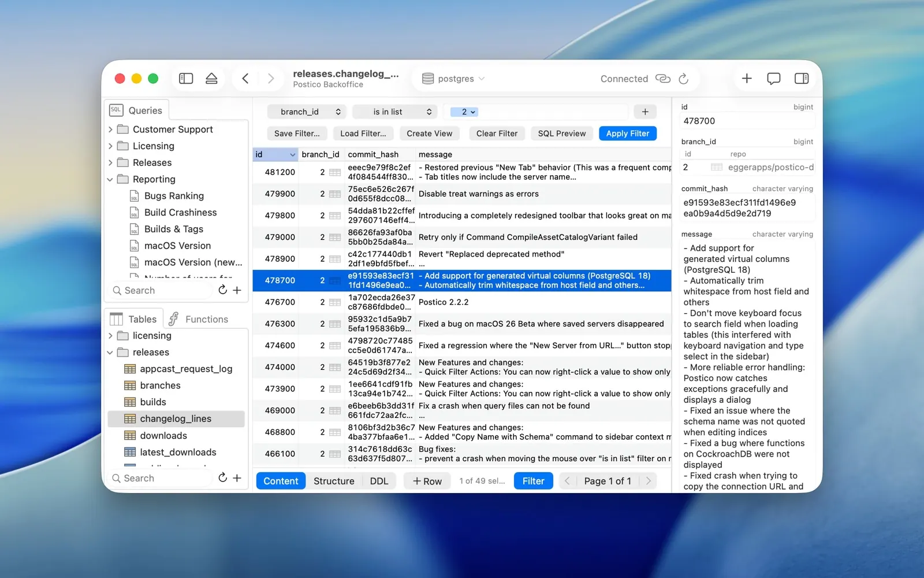Select the changelog_lines table
Screen dimensions: 924x578
(176, 419)
